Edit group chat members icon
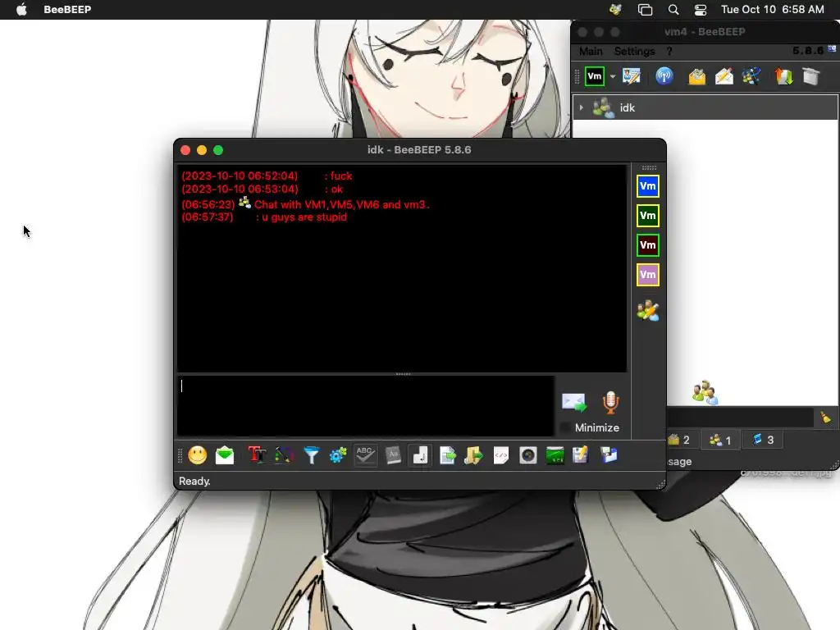 coord(648,311)
